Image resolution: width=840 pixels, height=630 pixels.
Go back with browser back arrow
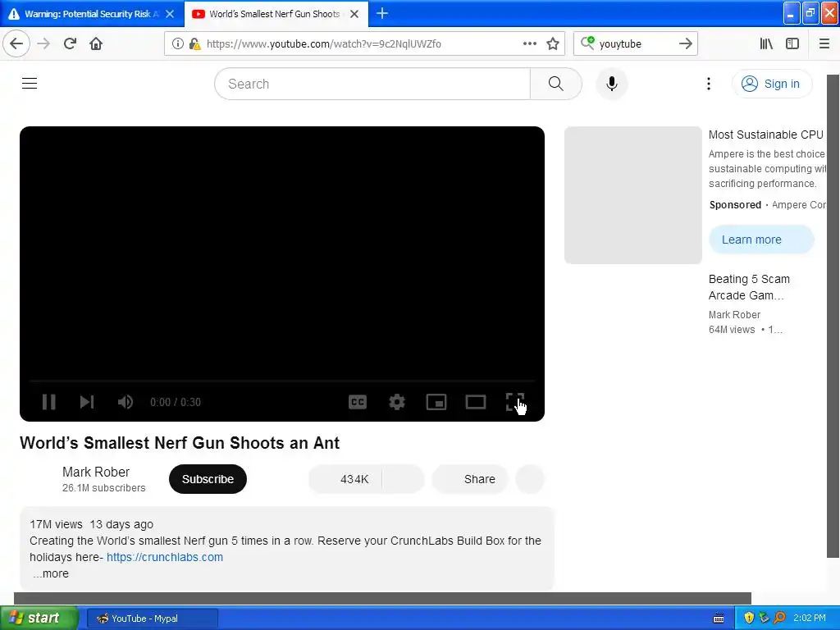point(16,43)
